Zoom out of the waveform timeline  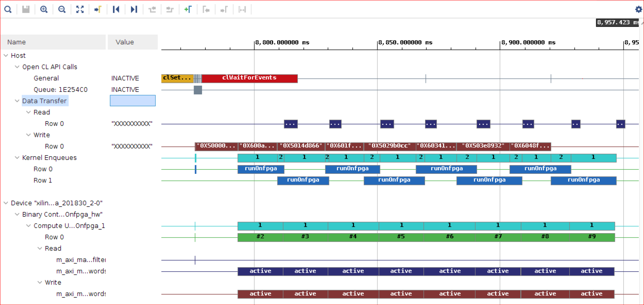[62, 9]
